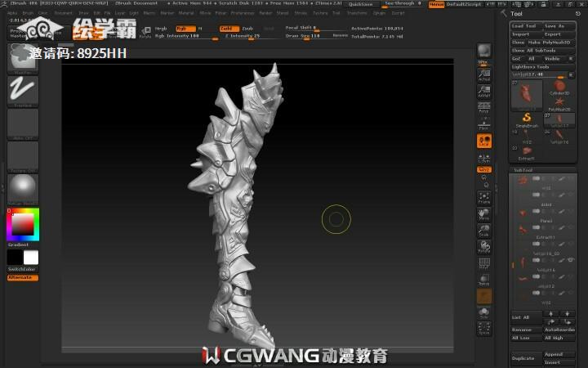
Task: Select the PolyMesh3D star tool
Action: coord(559,104)
